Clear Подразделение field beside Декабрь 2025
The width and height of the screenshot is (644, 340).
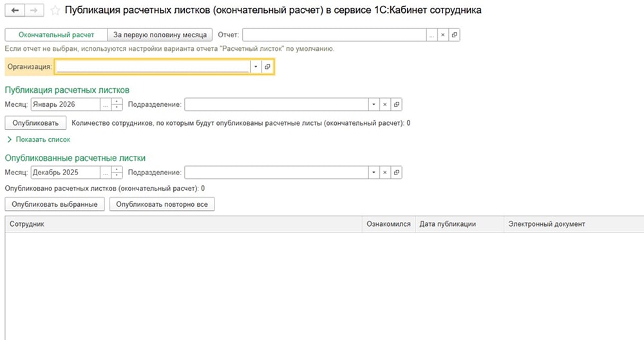pos(385,173)
